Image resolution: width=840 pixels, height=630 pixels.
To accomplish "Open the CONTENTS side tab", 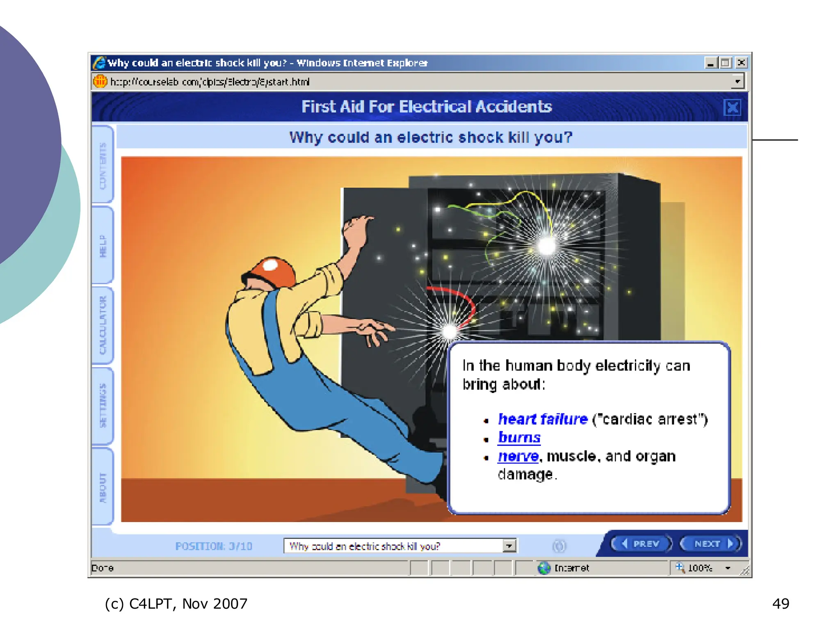I will tap(103, 165).
